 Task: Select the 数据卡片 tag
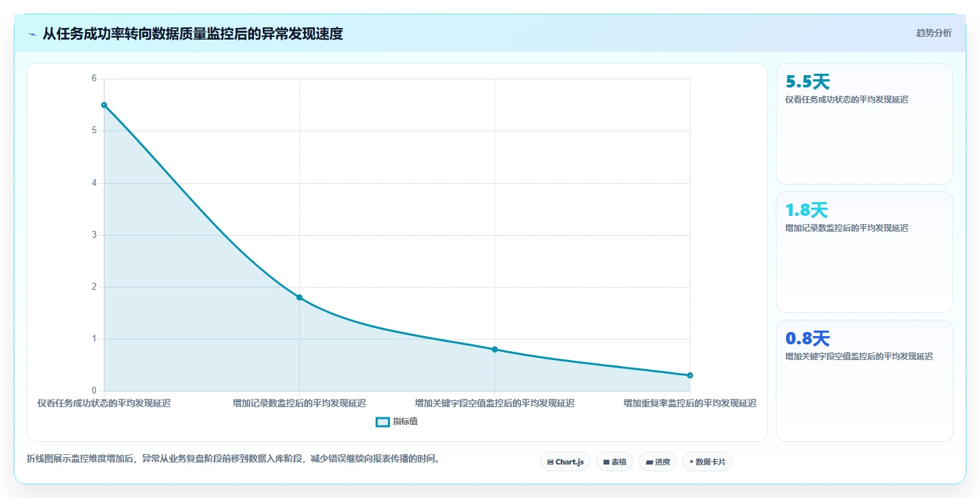[707, 462]
